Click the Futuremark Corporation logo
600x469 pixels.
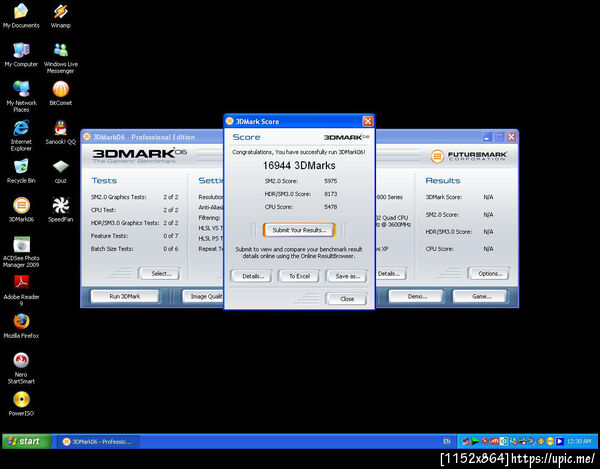(469, 156)
